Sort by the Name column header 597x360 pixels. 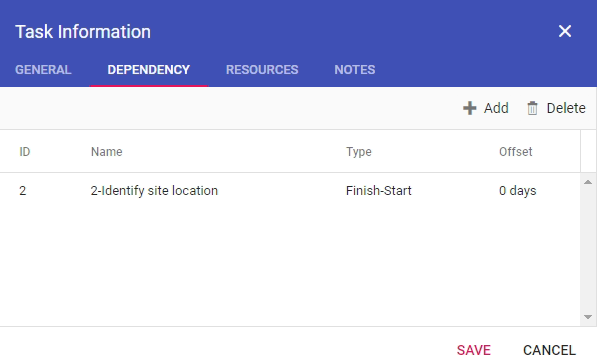pyautogui.click(x=107, y=152)
